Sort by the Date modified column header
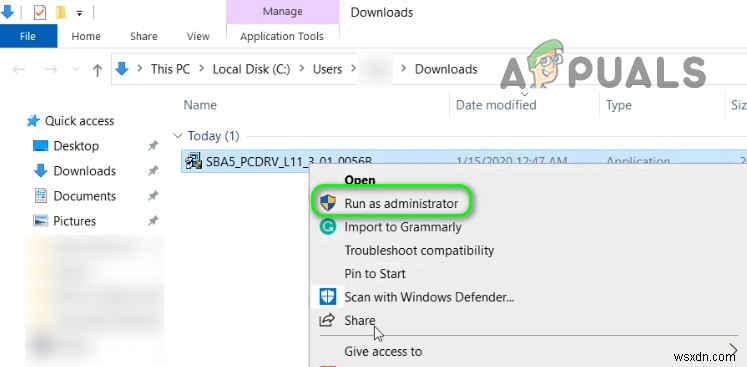747x367 pixels. pyautogui.click(x=496, y=105)
